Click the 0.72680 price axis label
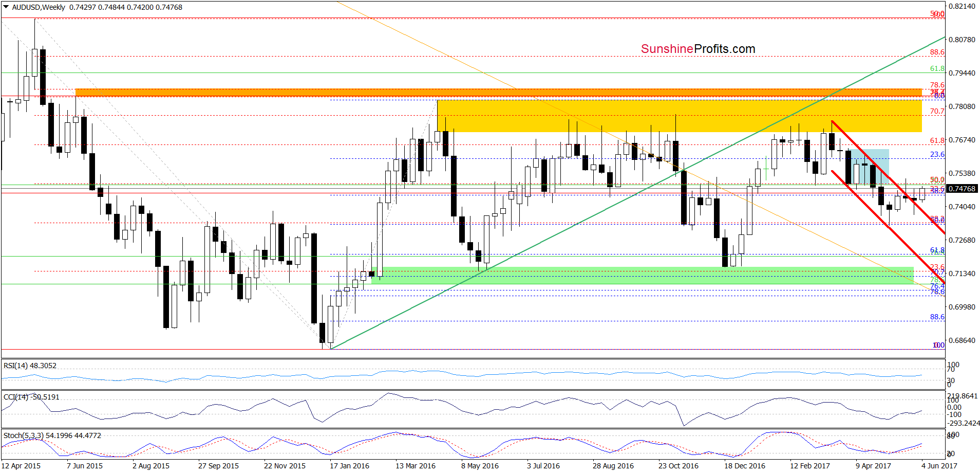980x473 pixels. 962,240
